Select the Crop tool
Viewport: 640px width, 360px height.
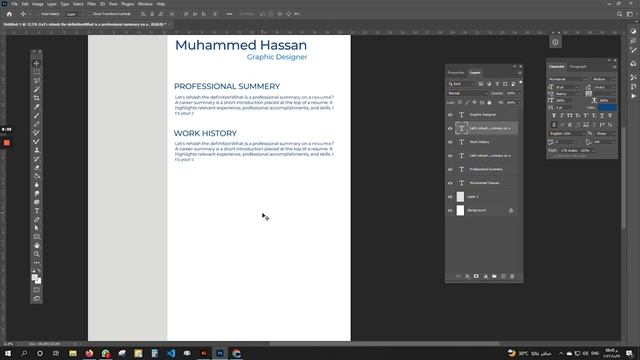tap(37, 98)
